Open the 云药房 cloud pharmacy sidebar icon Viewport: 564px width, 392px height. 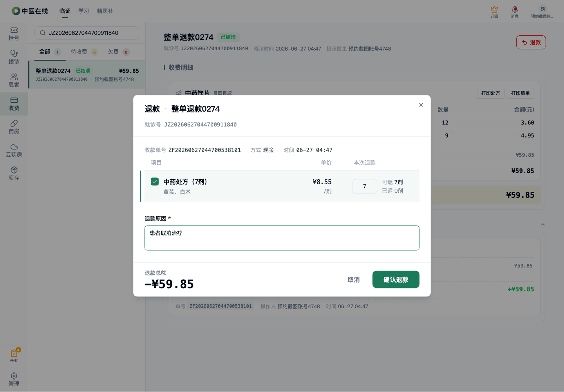14,151
